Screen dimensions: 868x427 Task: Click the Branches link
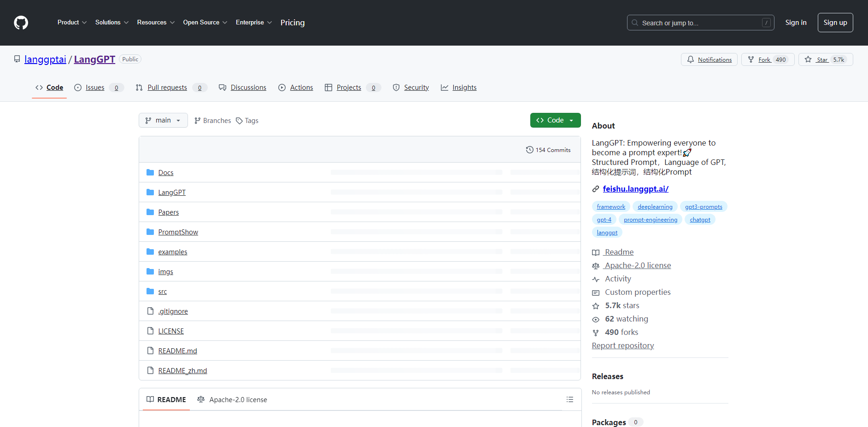point(212,121)
